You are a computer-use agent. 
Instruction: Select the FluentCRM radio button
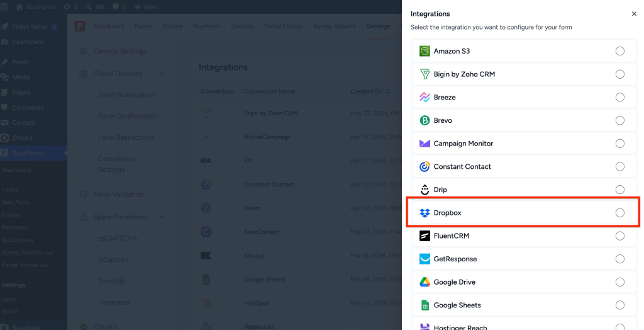(619, 236)
